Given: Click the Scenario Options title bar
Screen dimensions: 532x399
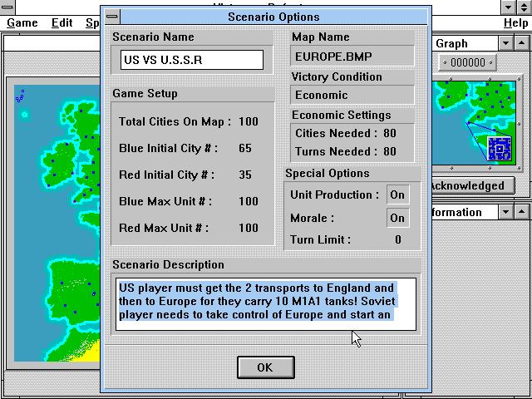Looking at the screenshot, I should tap(273, 17).
